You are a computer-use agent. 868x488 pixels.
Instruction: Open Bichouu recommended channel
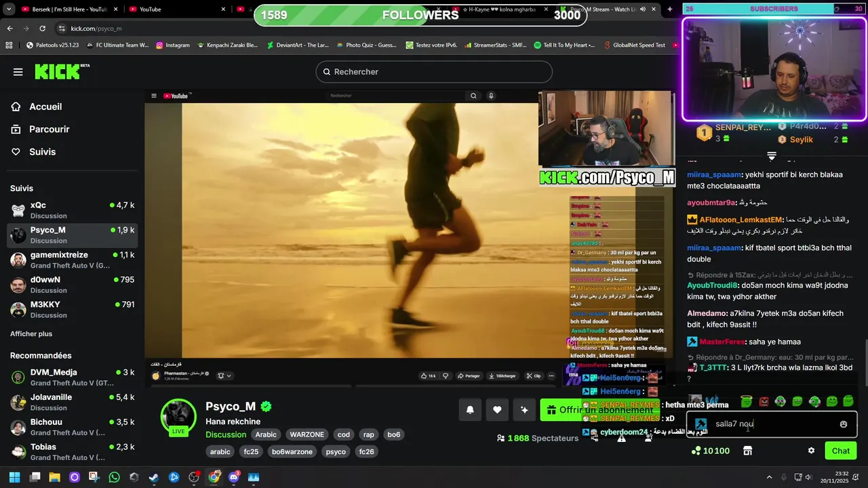point(72,427)
